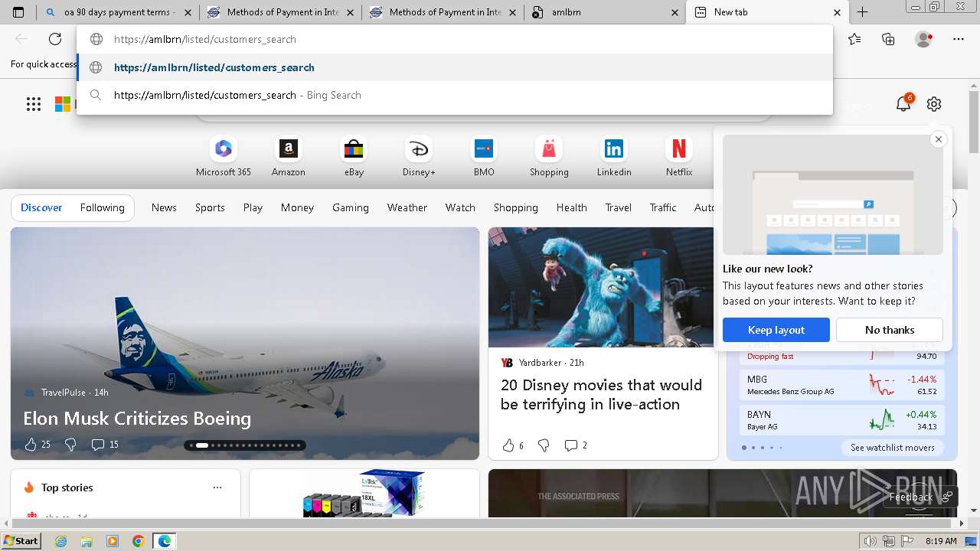Click the Keep layout button
Image resolution: width=980 pixels, height=551 pixels.
click(x=776, y=330)
